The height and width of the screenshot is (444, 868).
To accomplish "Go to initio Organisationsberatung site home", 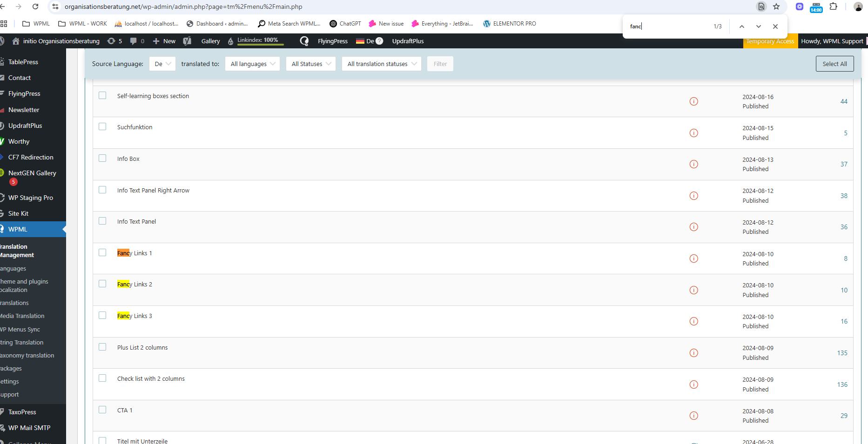I will pyautogui.click(x=56, y=41).
